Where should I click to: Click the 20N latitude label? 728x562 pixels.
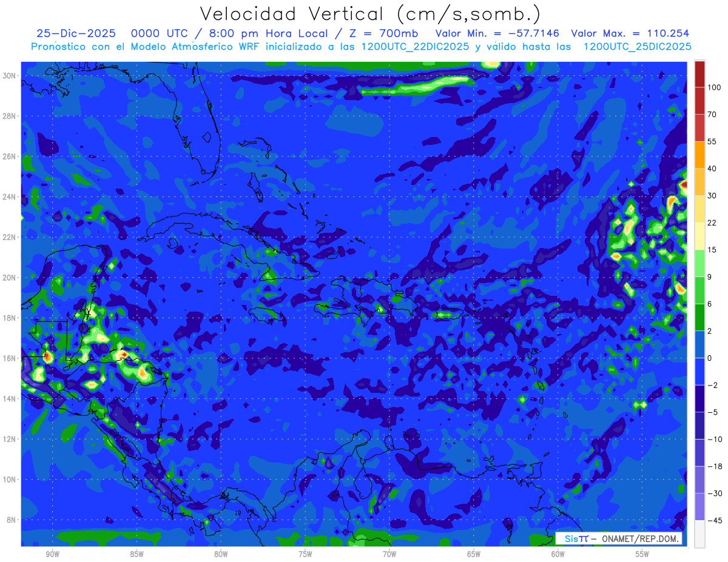[x=9, y=278]
